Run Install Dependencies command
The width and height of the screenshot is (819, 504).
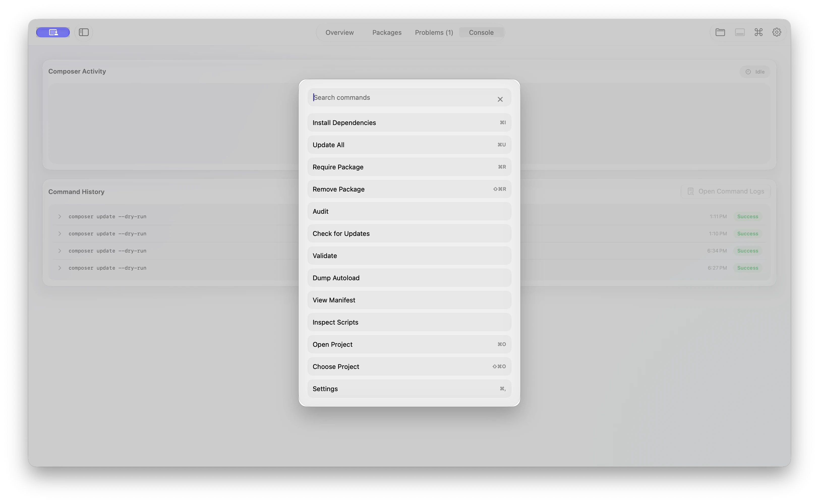point(409,123)
